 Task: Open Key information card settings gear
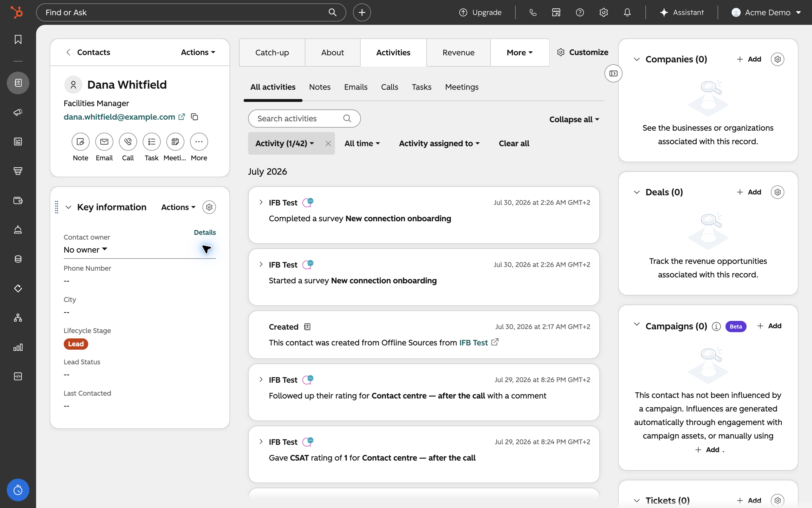point(209,207)
